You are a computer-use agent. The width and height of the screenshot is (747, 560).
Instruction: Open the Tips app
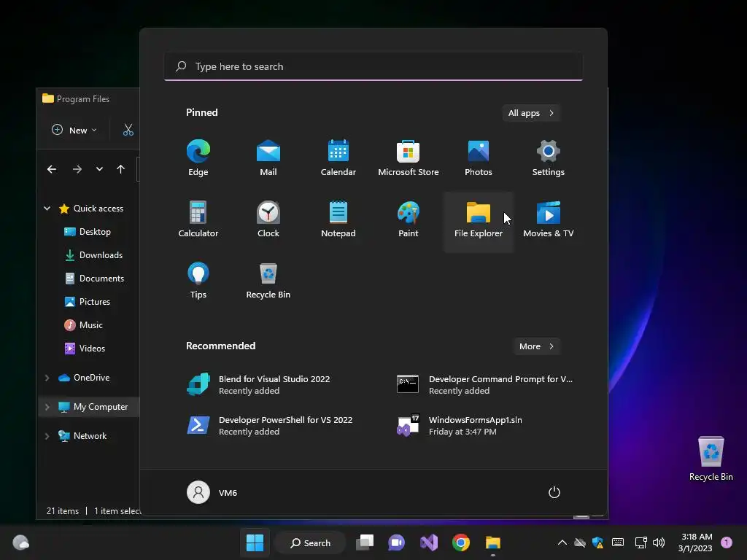coord(198,281)
